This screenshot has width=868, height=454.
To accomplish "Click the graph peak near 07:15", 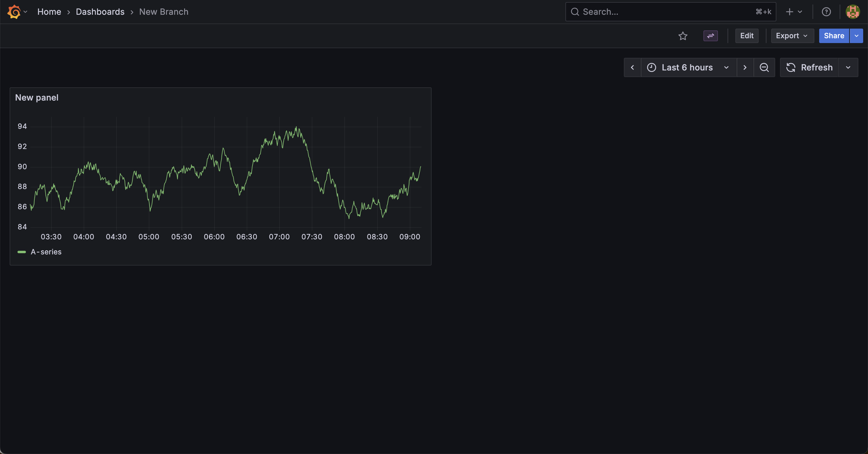I will tap(296, 127).
